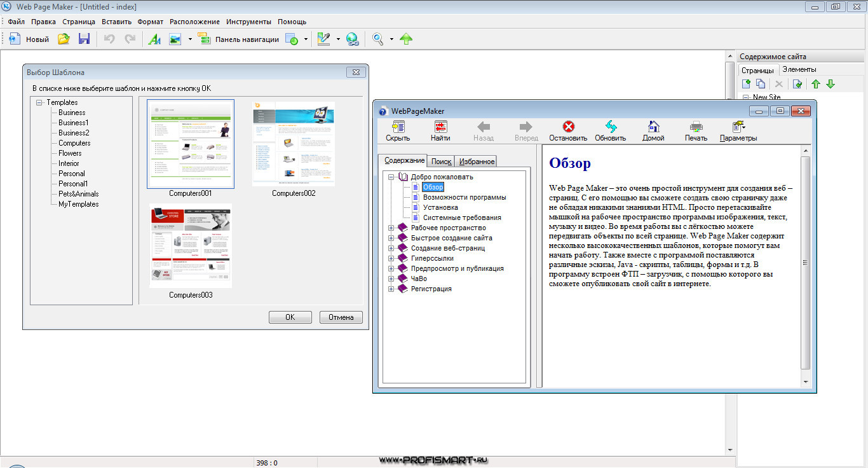This screenshot has width=868, height=468.
Task: Insert image using picture icon
Action: point(175,39)
